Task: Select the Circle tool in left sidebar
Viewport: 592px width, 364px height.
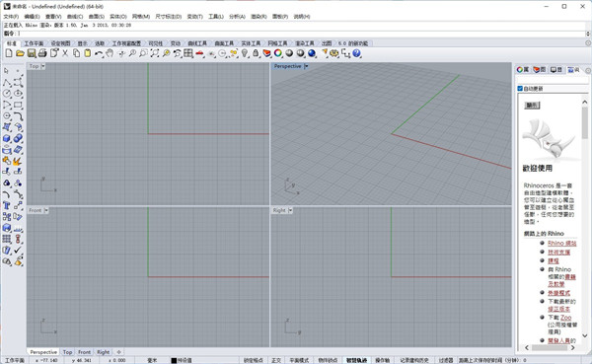Action: [x=7, y=94]
